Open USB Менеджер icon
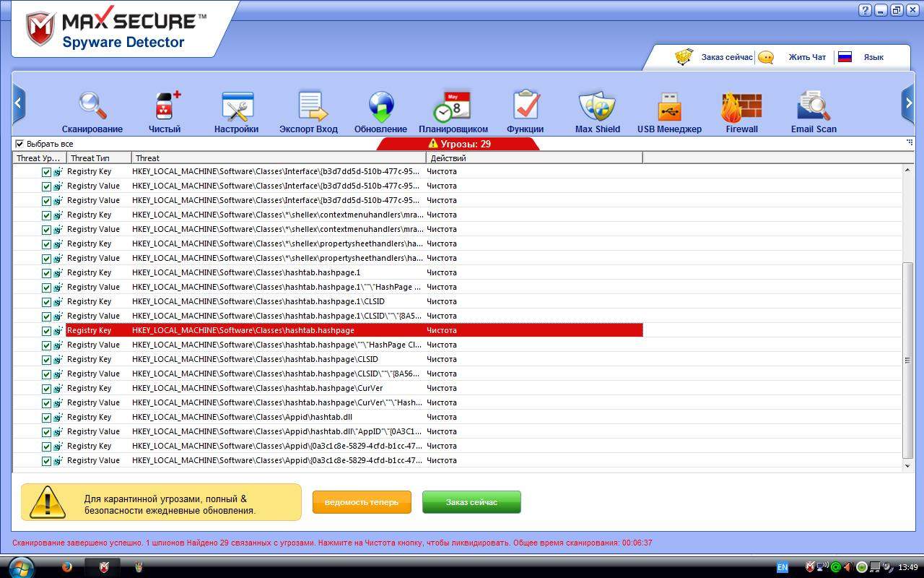The height and width of the screenshot is (578, 924). [x=669, y=107]
